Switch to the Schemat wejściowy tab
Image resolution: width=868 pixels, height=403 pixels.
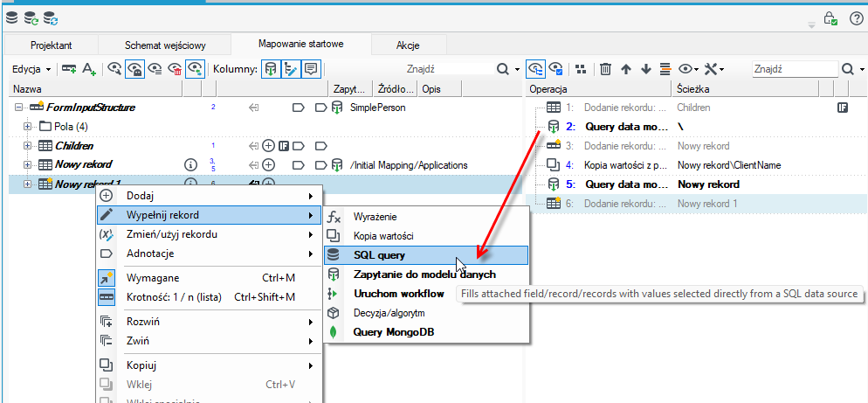tap(164, 45)
